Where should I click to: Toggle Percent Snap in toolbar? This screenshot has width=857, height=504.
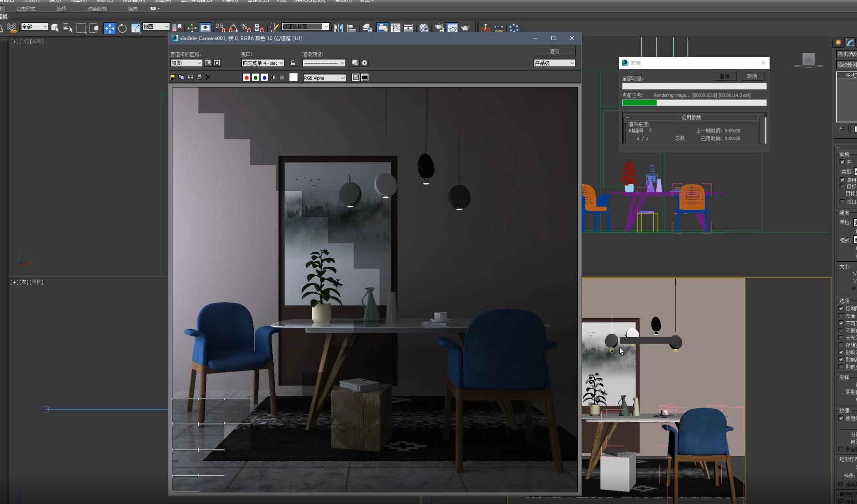point(246,28)
